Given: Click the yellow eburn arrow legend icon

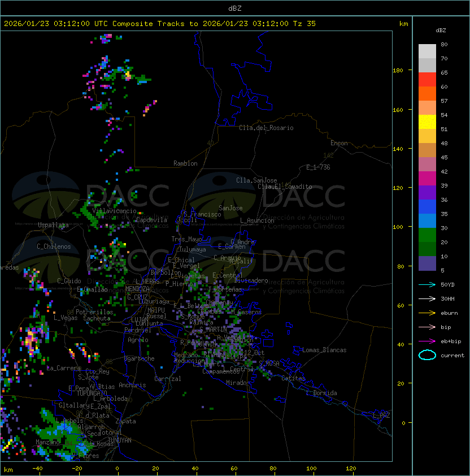Looking at the screenshot, I should pyautogui.click(x=427, y=313).
